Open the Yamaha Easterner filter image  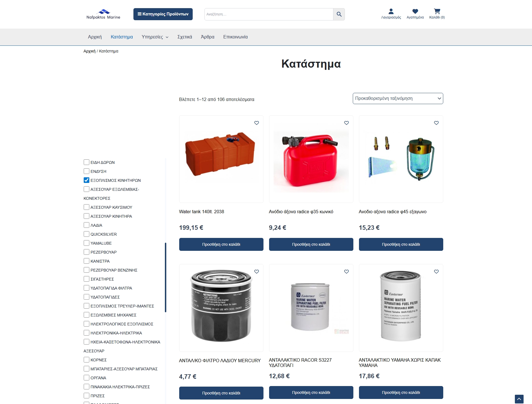[401, 308]
